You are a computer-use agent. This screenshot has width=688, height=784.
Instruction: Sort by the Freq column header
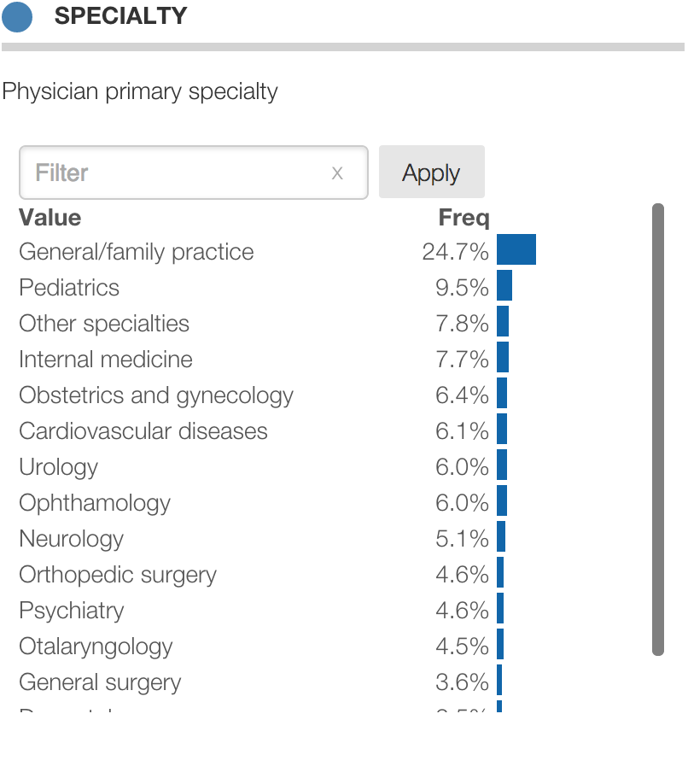tap(464, 218)
